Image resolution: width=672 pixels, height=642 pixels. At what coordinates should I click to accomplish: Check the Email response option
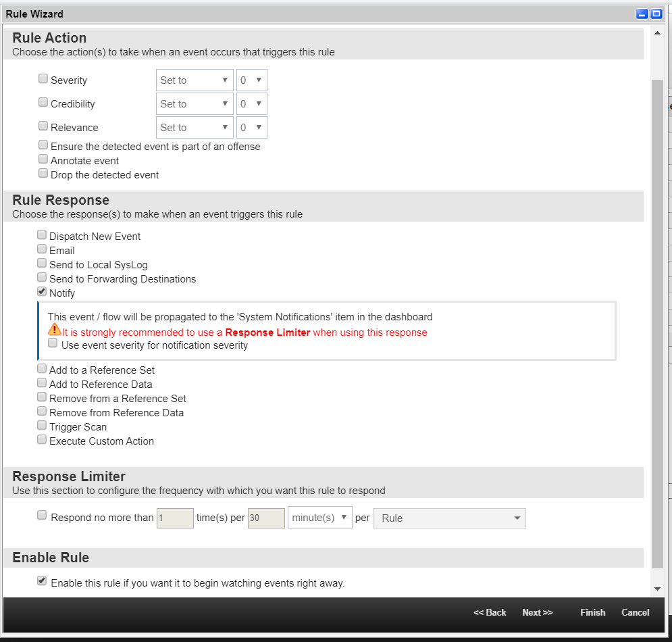coord(41,249)
